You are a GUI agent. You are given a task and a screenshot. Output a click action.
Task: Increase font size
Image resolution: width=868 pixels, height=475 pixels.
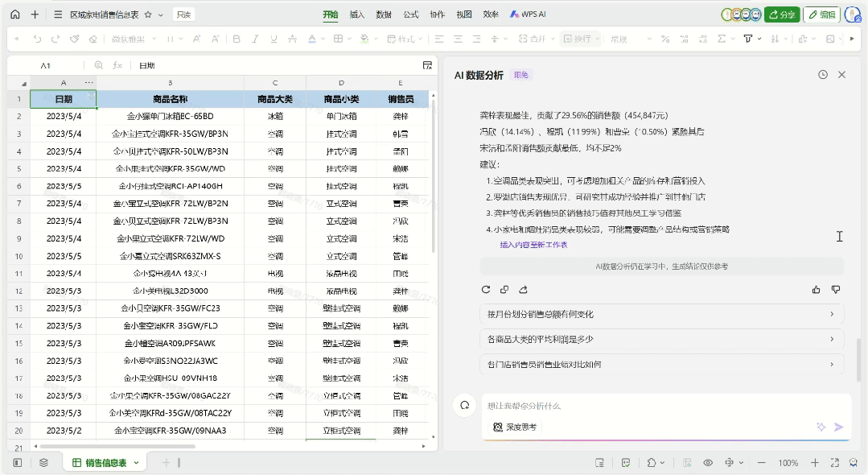pos(196,39)
